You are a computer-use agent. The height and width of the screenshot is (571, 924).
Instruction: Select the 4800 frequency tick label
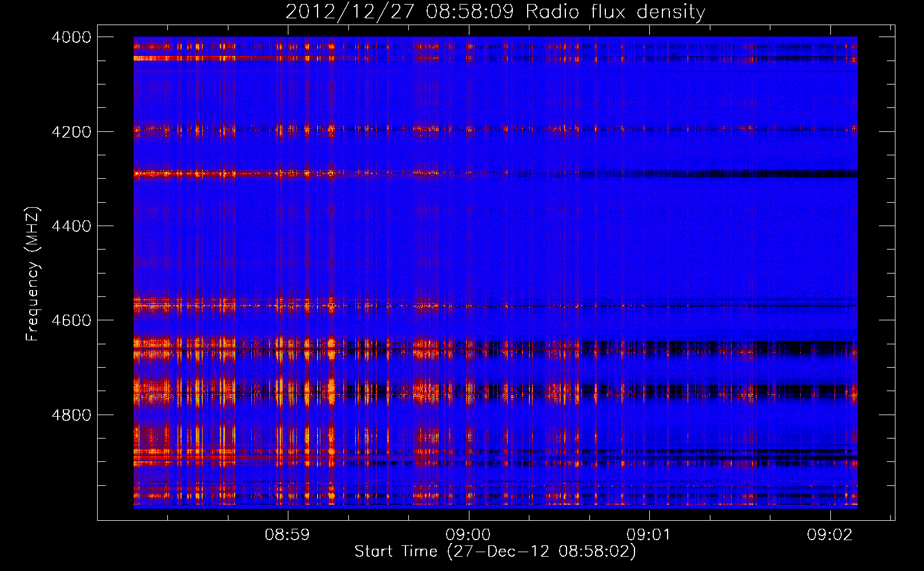click(x=71, y=415)
